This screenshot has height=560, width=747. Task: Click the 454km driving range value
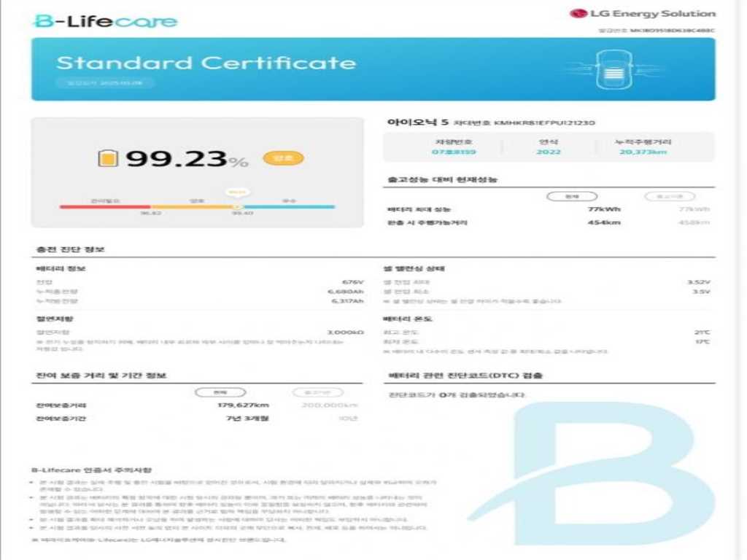603,222
